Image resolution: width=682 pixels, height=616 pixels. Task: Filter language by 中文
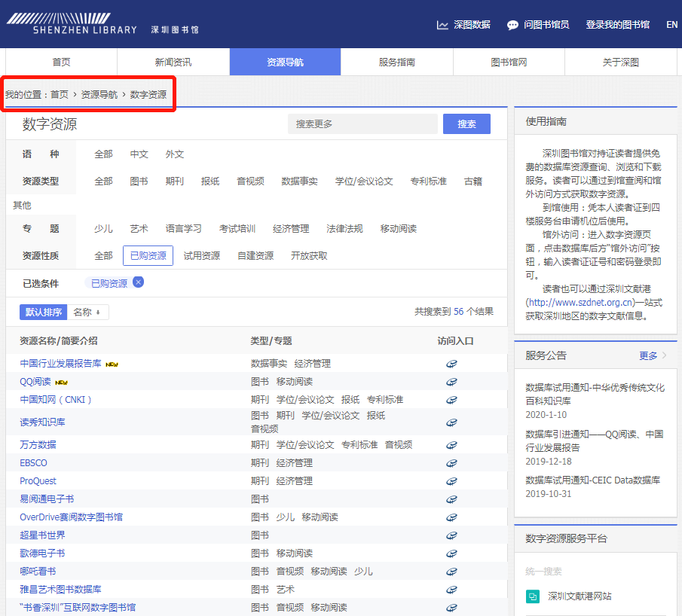click(x=139, y=154)
